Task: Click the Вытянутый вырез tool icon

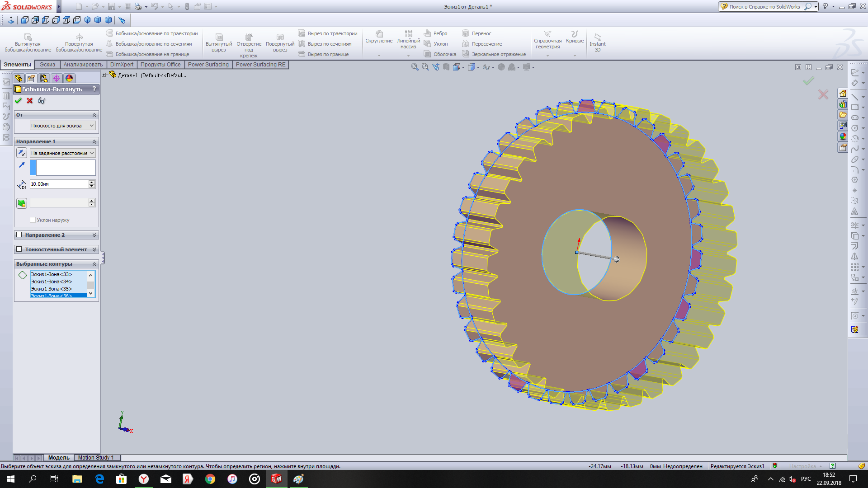Action: click(217, 37)
